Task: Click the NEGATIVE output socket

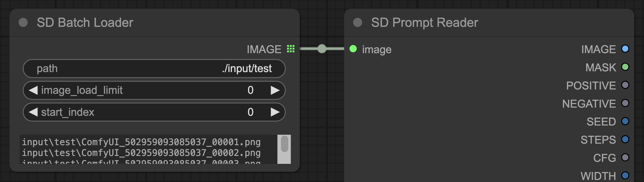Action: [625, 103]
